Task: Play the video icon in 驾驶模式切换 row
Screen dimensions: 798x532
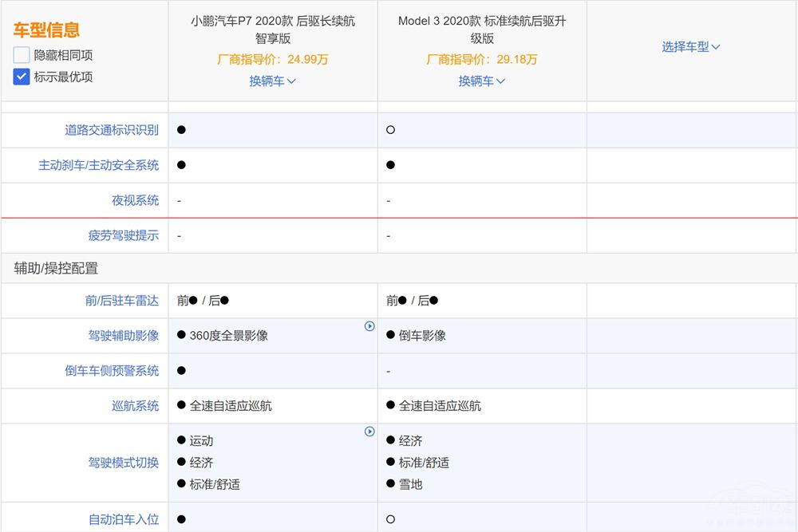Action: (369, 432)
